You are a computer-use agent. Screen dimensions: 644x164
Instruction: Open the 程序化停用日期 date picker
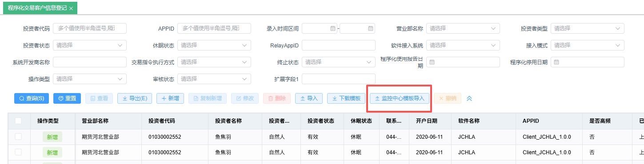point(588,62)
